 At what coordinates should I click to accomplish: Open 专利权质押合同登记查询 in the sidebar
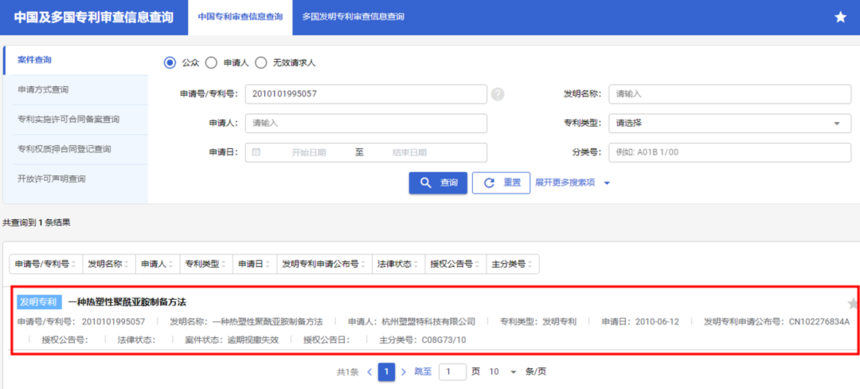point(76,149)
